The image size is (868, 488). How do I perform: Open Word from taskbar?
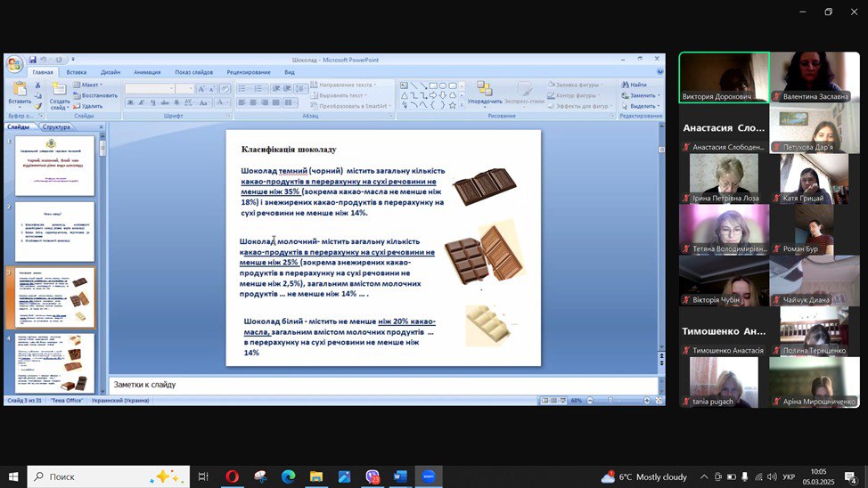pyautogui.click(x=400, y=476)
